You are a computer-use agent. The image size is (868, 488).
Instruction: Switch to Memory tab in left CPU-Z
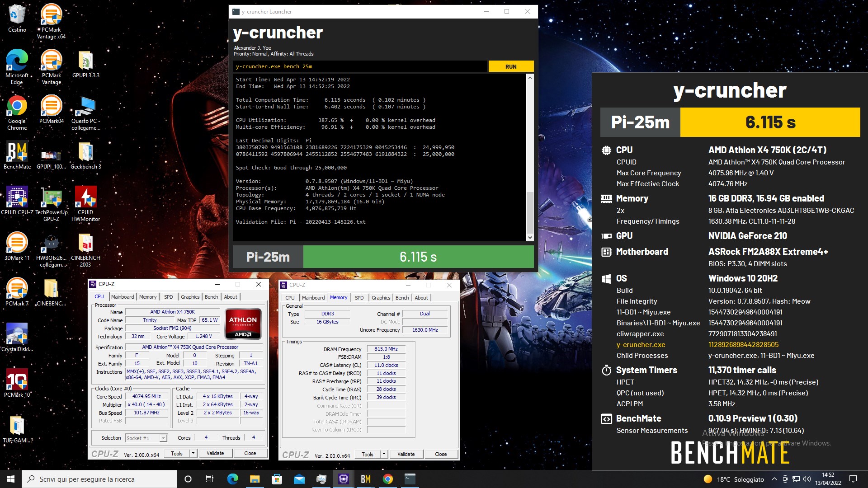tap(148, 297)
